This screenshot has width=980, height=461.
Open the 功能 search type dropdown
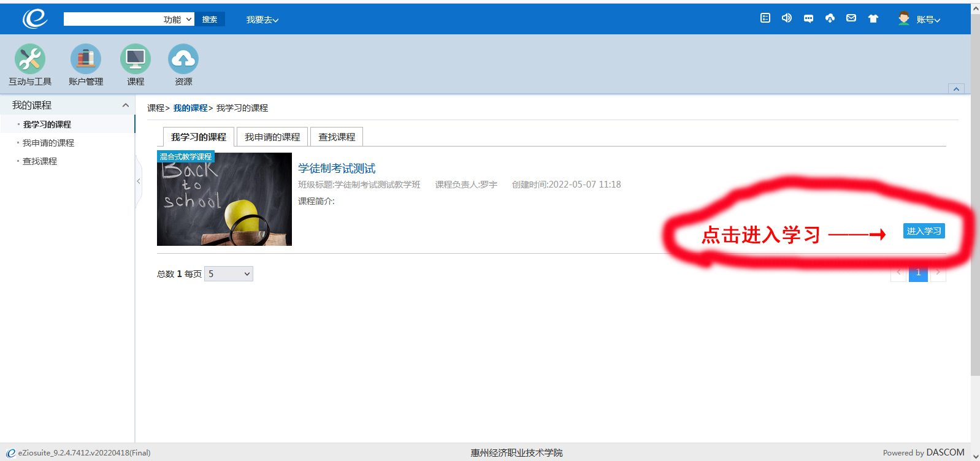(x=178, y=20)
